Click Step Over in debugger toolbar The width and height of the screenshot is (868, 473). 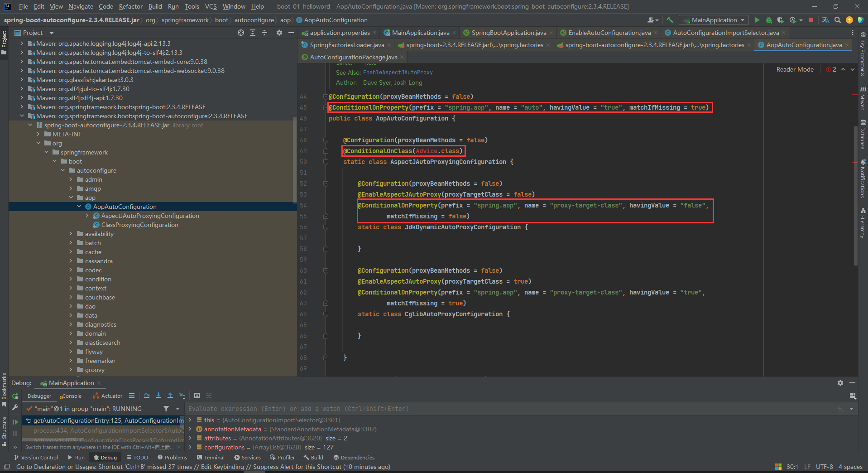pos(147,396)
